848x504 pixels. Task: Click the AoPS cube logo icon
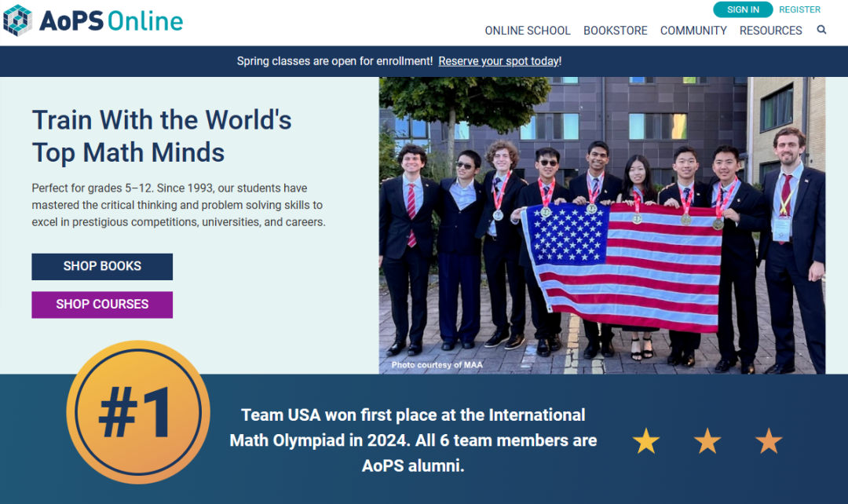pyautogui.click(x=17, y=20)
